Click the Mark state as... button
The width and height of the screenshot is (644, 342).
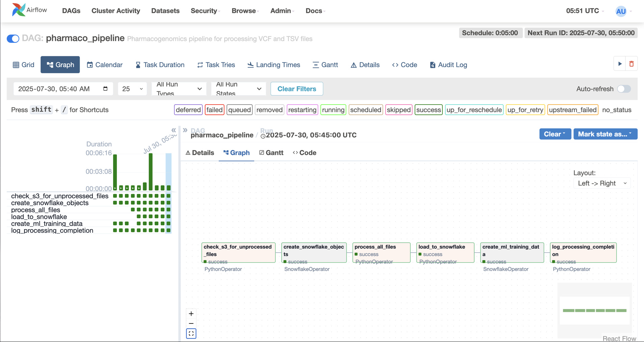coord(605,134)
